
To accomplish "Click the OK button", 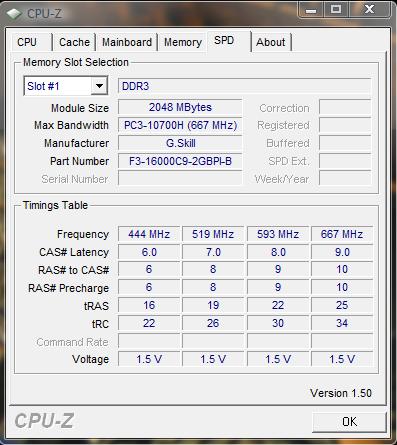I will click(349, 422).
